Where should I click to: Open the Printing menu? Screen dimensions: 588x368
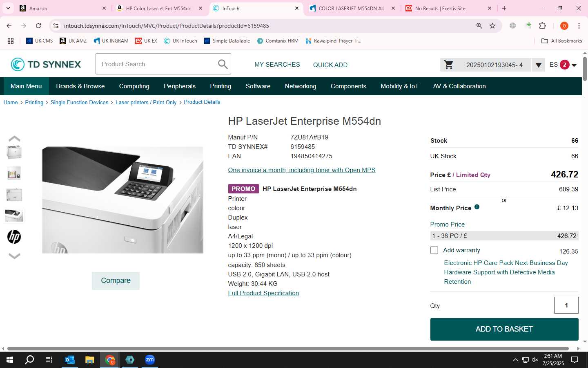coord(220,86)
